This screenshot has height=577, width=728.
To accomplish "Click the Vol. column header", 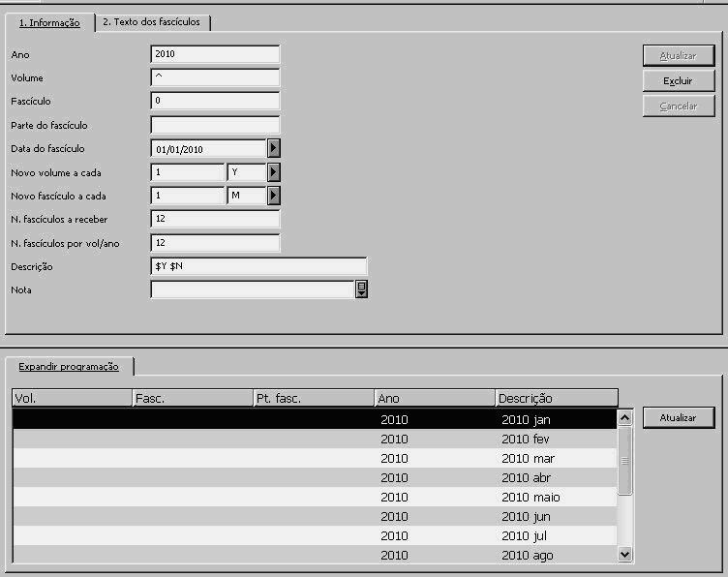I will coord(73,398).
